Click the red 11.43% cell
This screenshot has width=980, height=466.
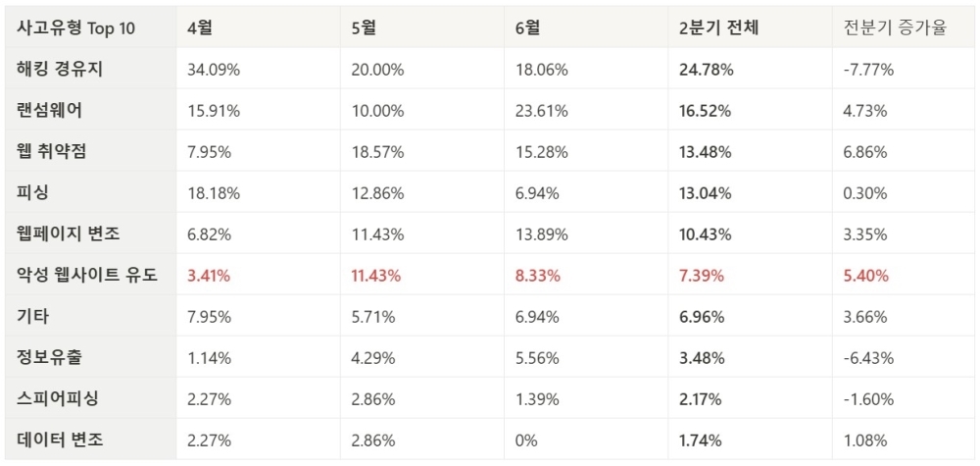click(376, 276)
